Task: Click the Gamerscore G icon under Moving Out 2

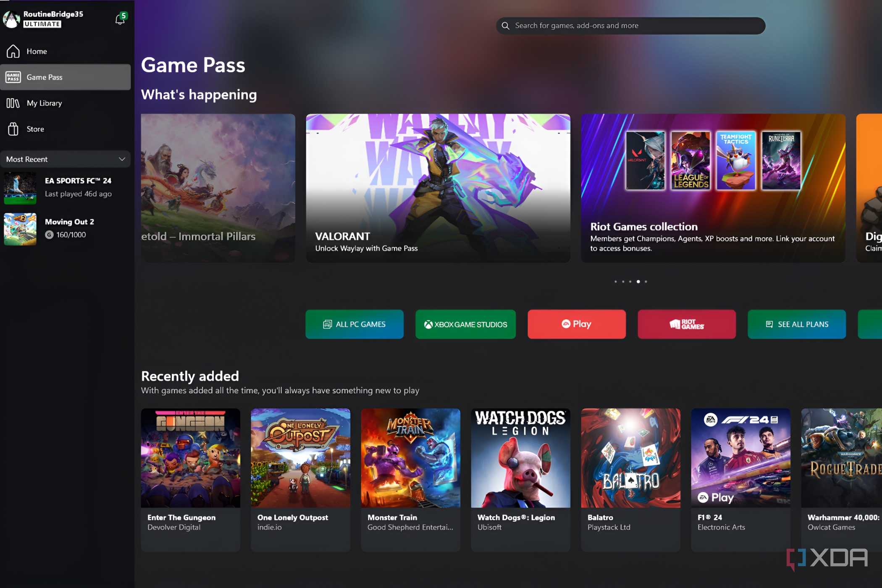Action: coord(49,235)
